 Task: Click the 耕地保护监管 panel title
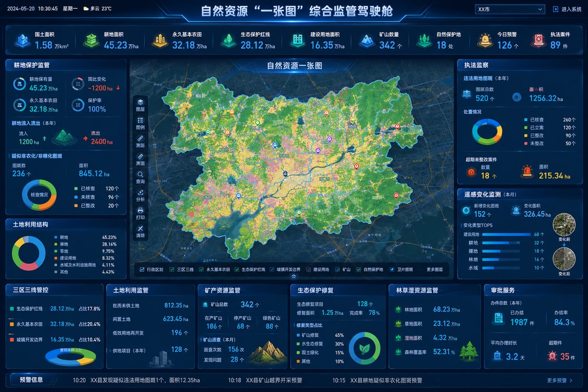tap(31, 65)
